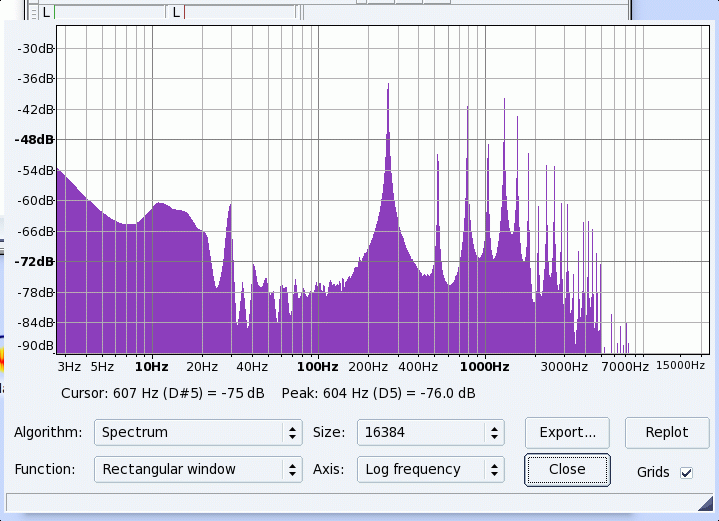Open the Algorithm dropdown showing Spectrum
This screenshot has width=719, height=521.
pyautogui.click(x=198, y=432)
